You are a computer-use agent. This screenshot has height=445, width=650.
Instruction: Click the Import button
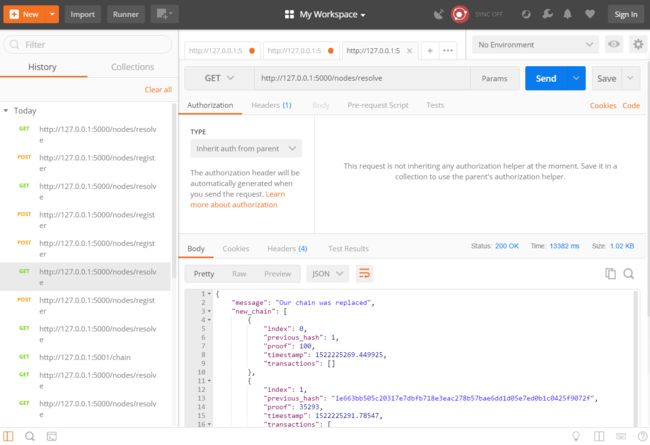click(x=82, y=15)
